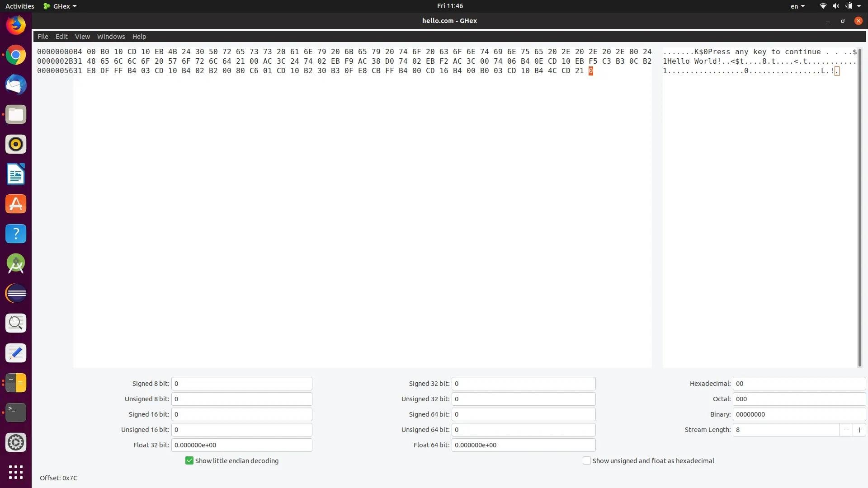Click the vertical scrollbar of ASCII pane

tap(860, 208)
